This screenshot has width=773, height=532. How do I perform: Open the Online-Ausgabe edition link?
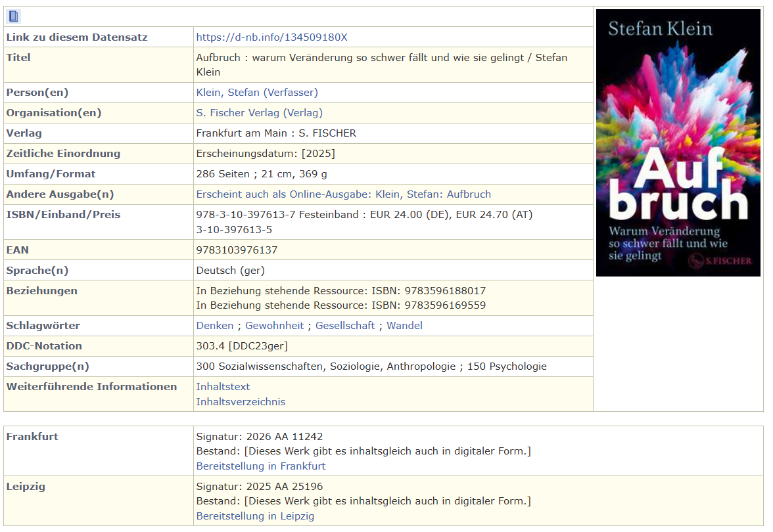tap(344, 194)
